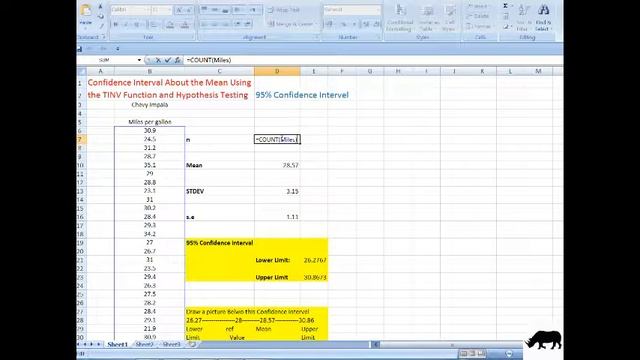Click the Copy icon in Clipboard group
The image size is (640, 360).
(x=101, y=16)
